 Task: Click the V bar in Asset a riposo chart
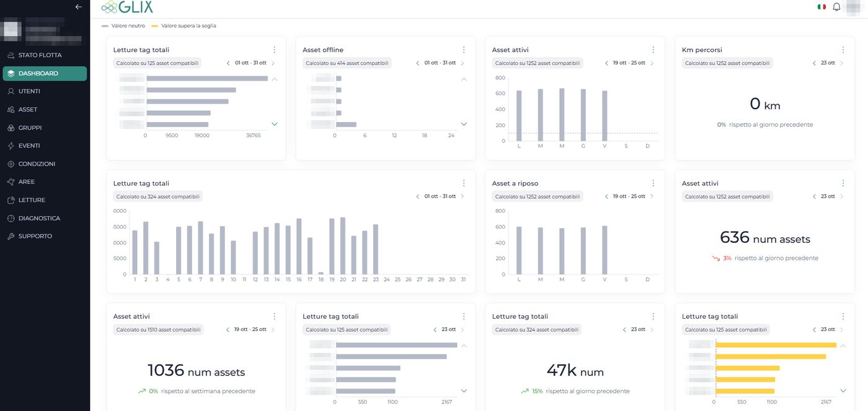[604, 250]
